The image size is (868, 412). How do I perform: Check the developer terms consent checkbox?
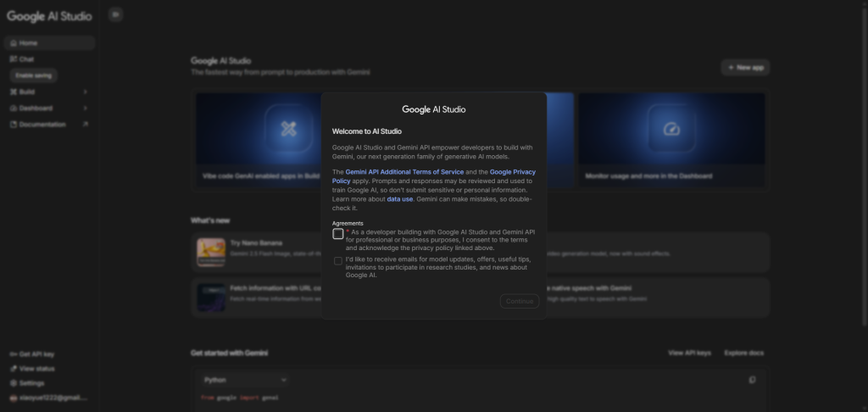pyautogui.click(x=338, y=234)
